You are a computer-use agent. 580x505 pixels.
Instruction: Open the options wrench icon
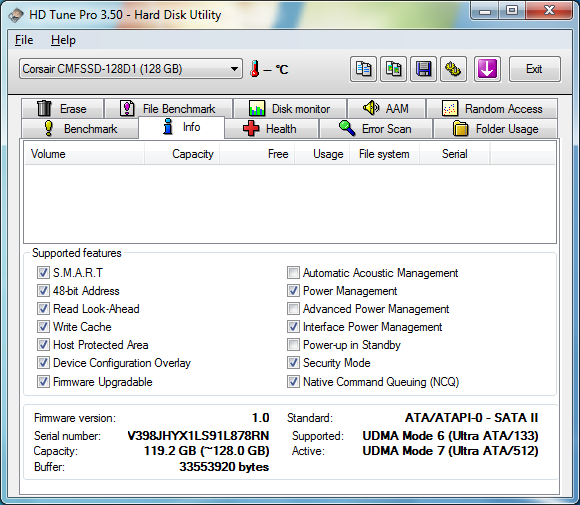pos(453,69)
